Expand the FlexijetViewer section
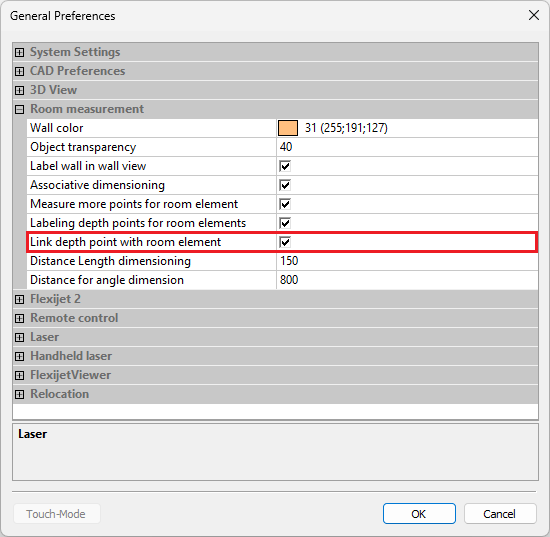This screenshot has width=550, height=537. 20,376
